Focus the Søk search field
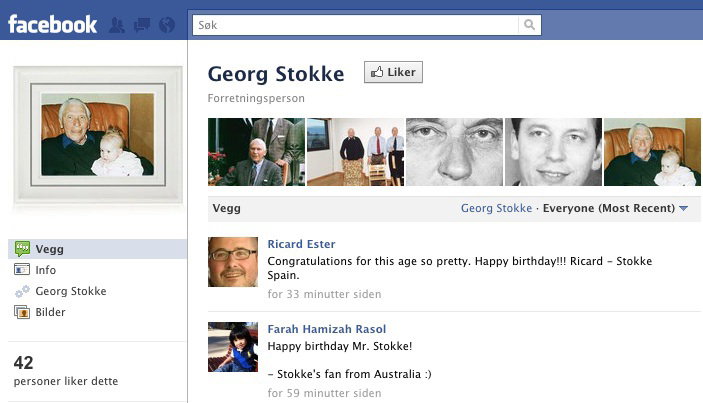 pos(356,25)
